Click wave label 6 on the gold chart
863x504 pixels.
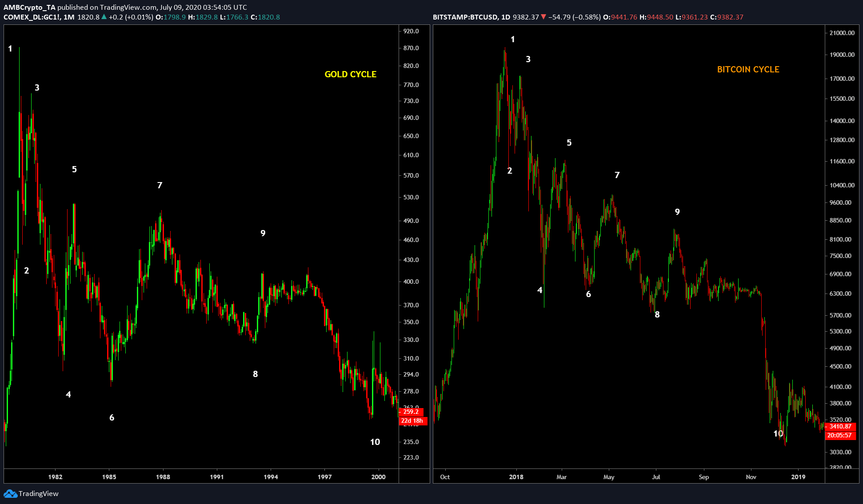coord(112,417)
